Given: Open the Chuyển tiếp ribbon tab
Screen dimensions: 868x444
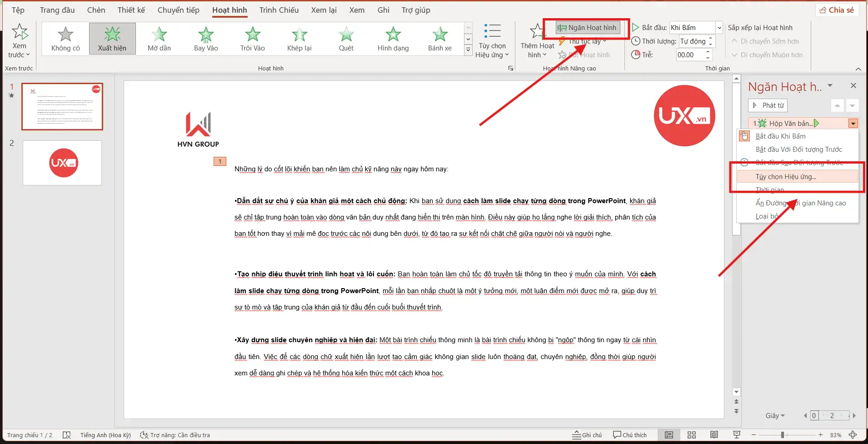Looking at the screenshot, I should [x=178, y=10].
